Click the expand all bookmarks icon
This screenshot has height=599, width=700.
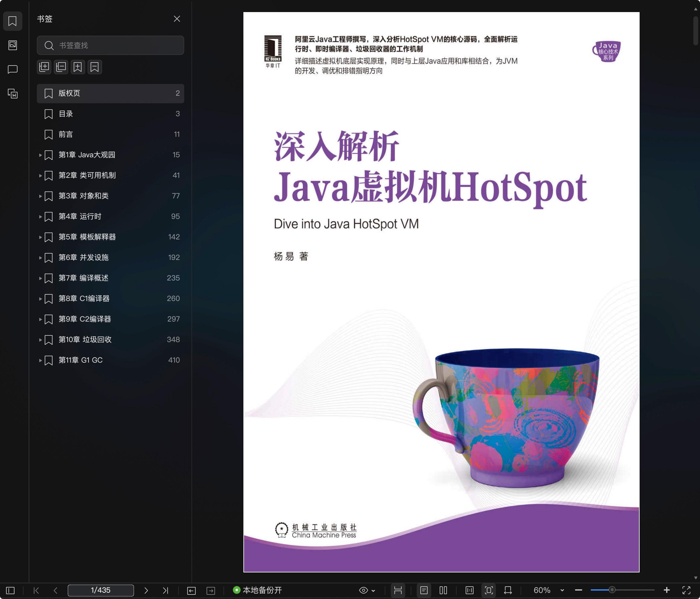point(44,67)
